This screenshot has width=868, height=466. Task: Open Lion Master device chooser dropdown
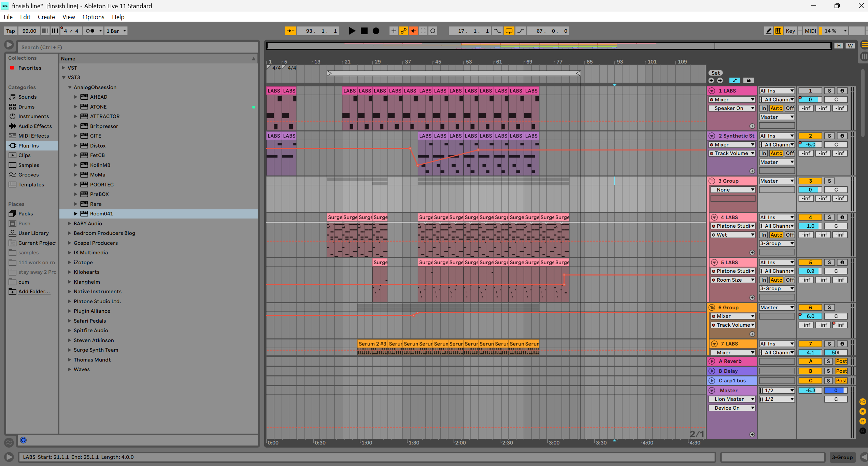coord(732,399)
